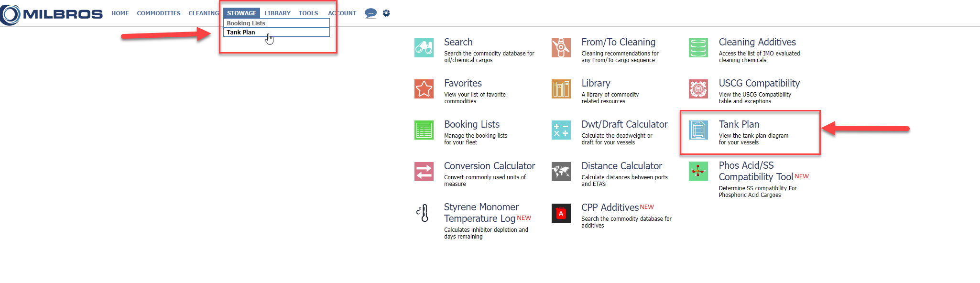Open the Dwt/Draft Calculator icon
Screen dimensions: 980x283
point(561,130)
